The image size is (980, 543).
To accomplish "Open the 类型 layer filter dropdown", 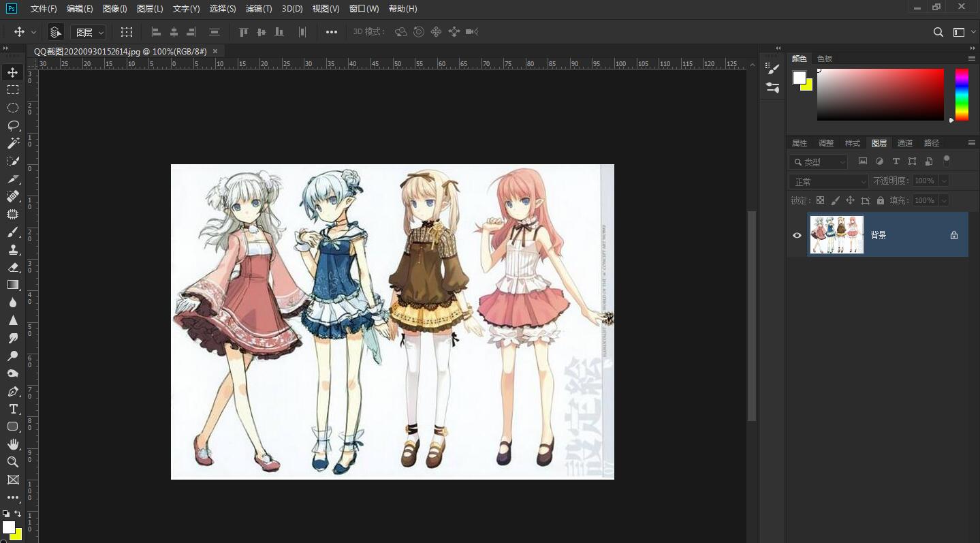I will click(x=819, y=162).
